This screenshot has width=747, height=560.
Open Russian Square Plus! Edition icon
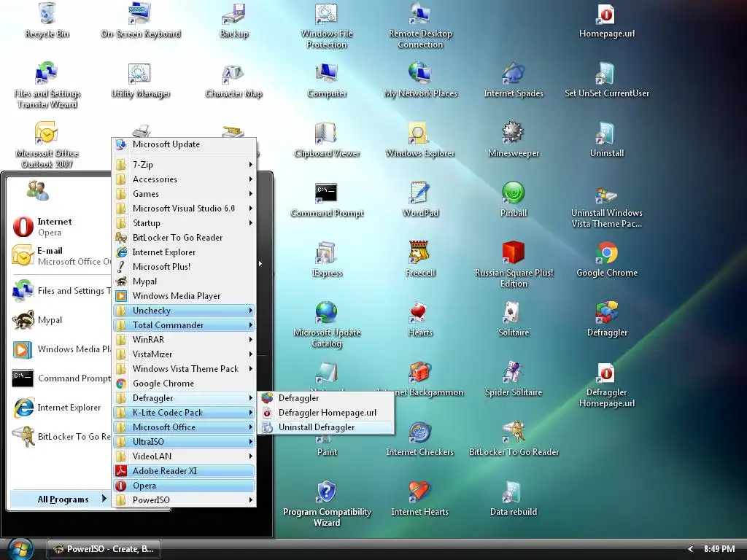tap(513, 265)
